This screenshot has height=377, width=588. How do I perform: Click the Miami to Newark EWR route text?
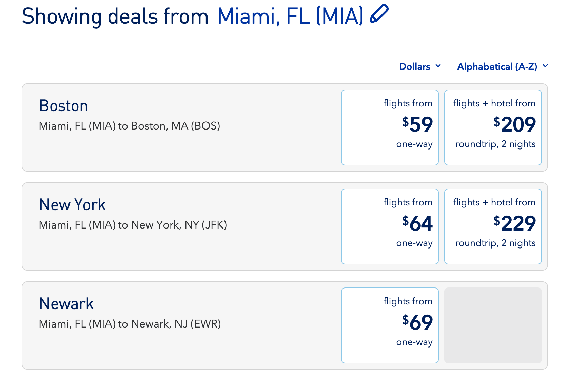click(130, 324)
